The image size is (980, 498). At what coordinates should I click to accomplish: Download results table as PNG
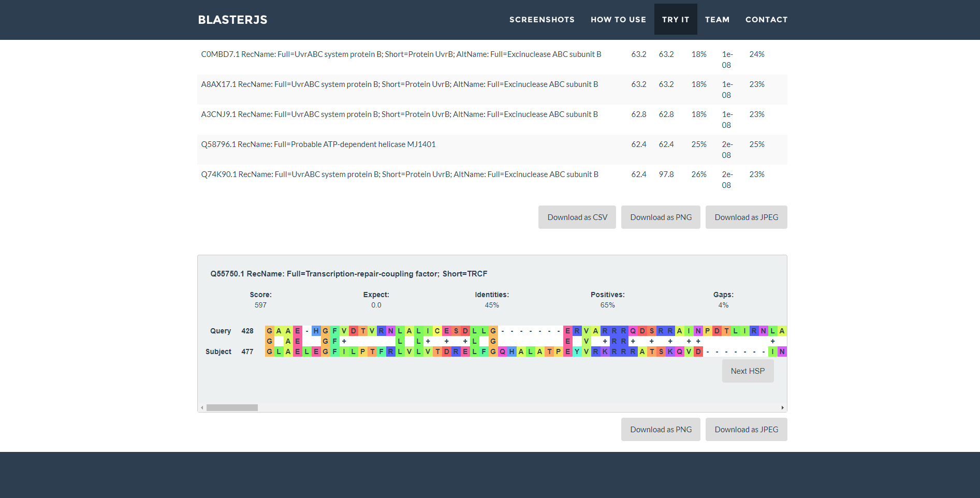tap(661, 217)
